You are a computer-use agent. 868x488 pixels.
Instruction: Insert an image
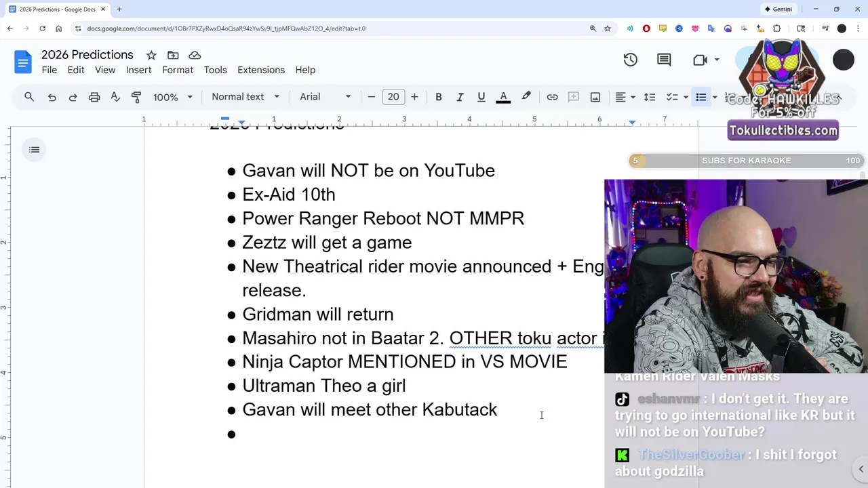click(595, 97)
